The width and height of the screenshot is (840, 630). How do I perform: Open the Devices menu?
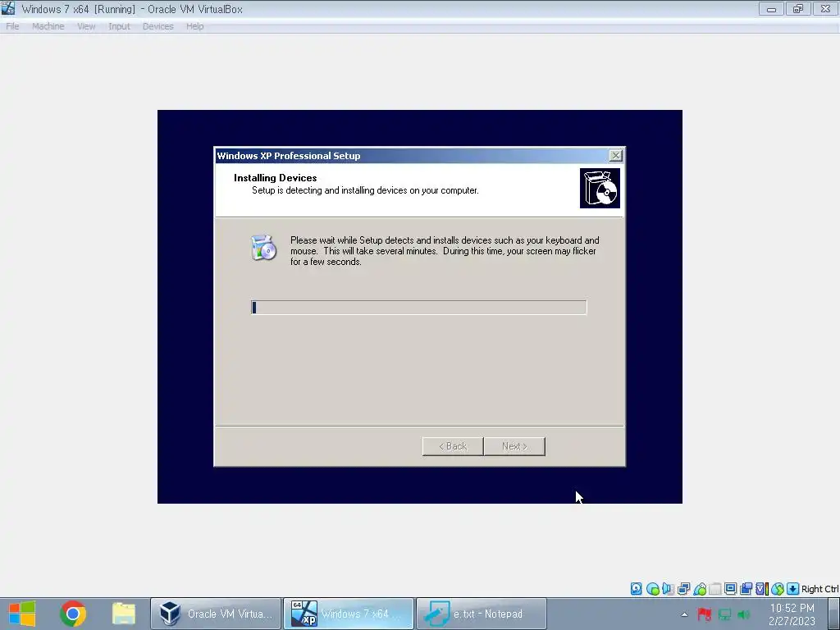click(157, 26)
